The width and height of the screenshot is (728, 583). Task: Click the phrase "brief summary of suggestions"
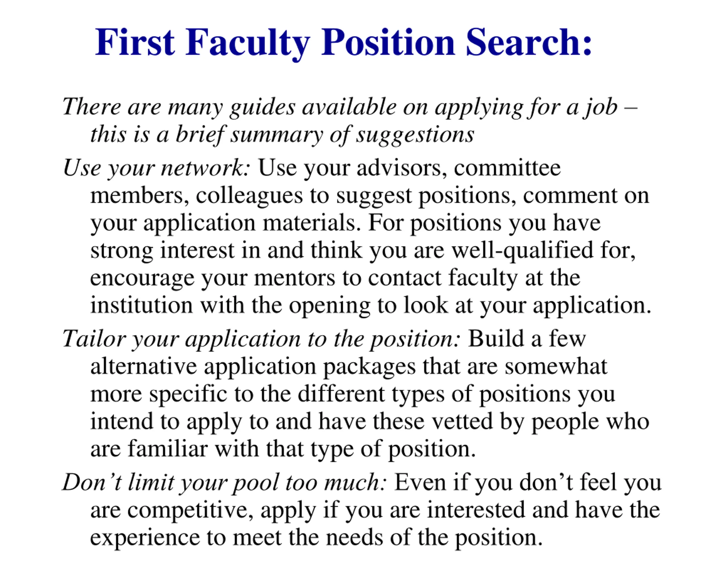tap(325, 135)
